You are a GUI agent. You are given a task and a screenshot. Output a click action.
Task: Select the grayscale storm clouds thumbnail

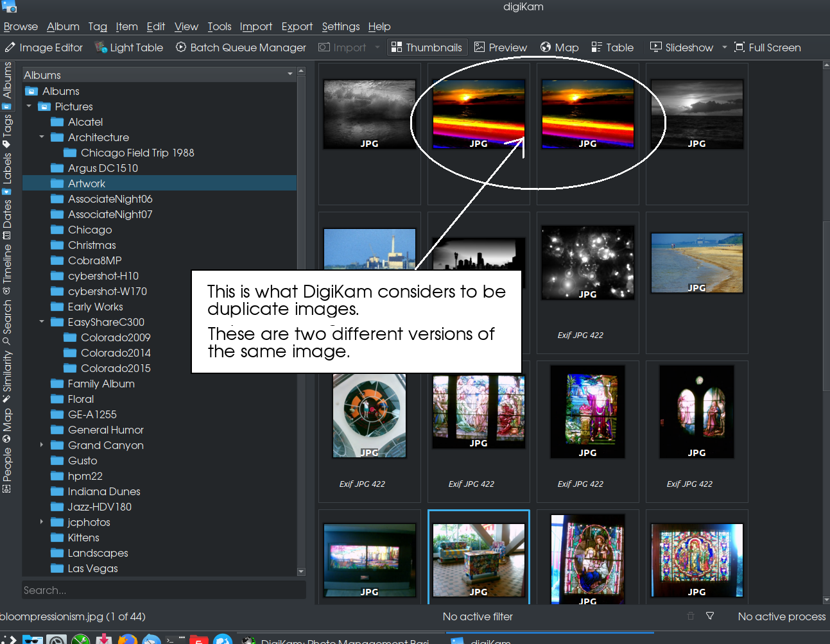[370, 114]
